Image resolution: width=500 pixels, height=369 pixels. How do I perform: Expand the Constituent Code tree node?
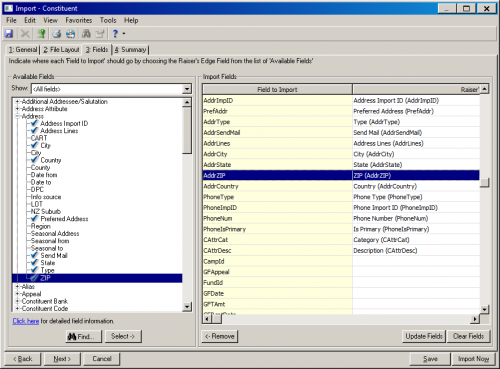pos(17,308)
